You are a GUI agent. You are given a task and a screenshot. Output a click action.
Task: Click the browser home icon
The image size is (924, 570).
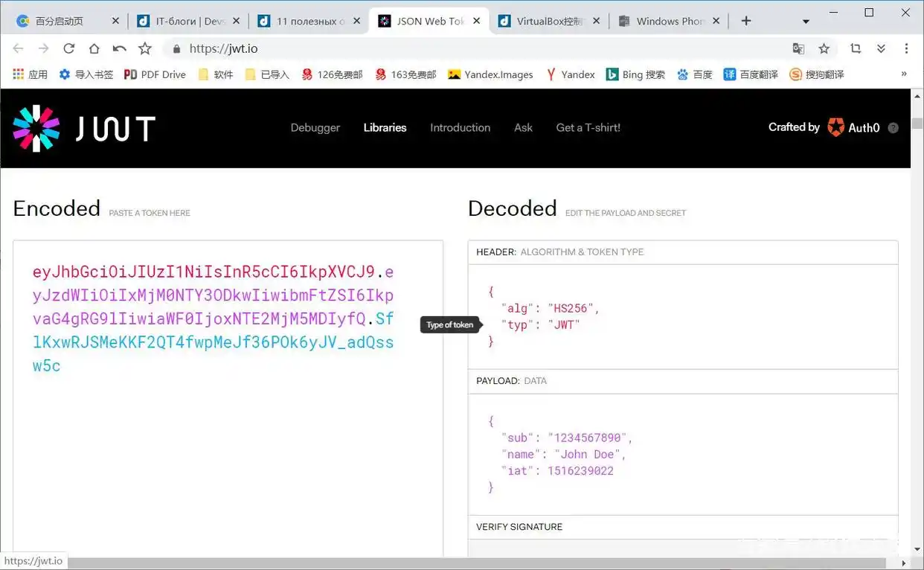pos(94,48)
